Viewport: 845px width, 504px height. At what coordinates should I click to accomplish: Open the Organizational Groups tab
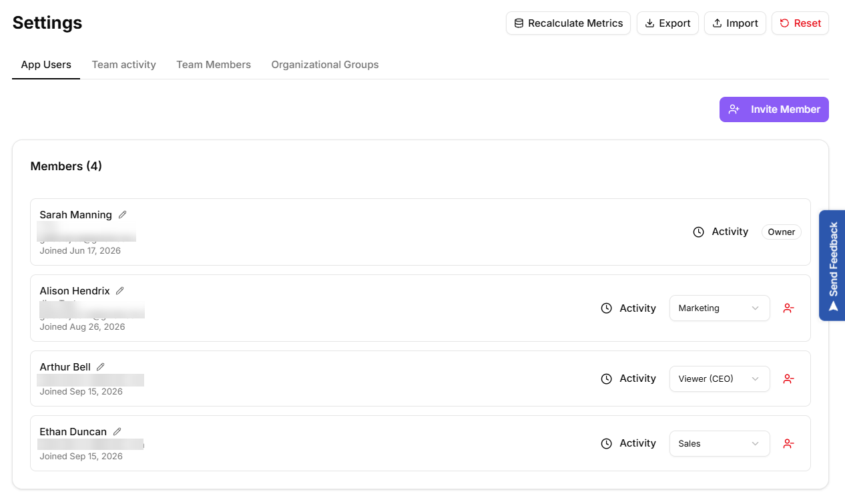(325, 65)
